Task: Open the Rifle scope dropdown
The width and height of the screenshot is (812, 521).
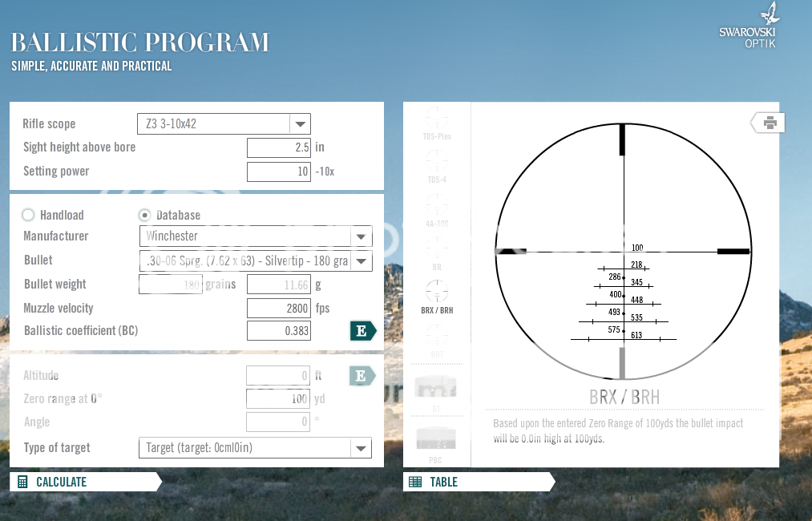Action: (x=300, y=124)
